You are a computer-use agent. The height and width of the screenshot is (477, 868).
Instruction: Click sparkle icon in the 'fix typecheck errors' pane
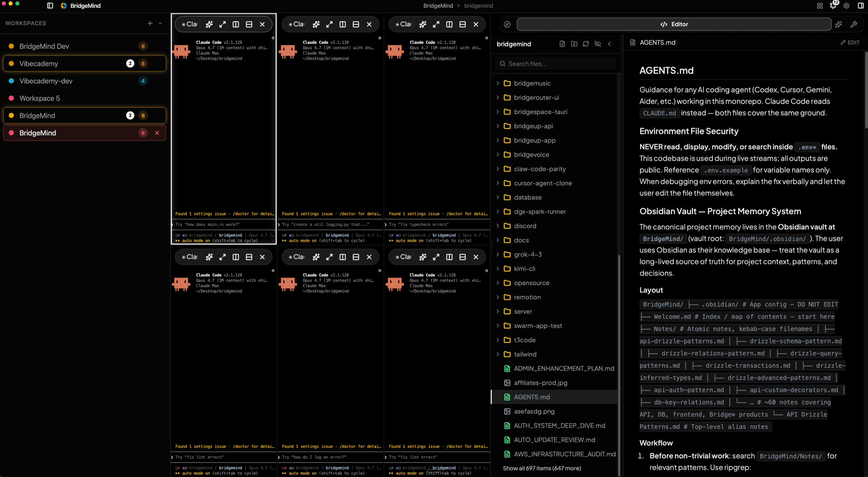(423, 24)
